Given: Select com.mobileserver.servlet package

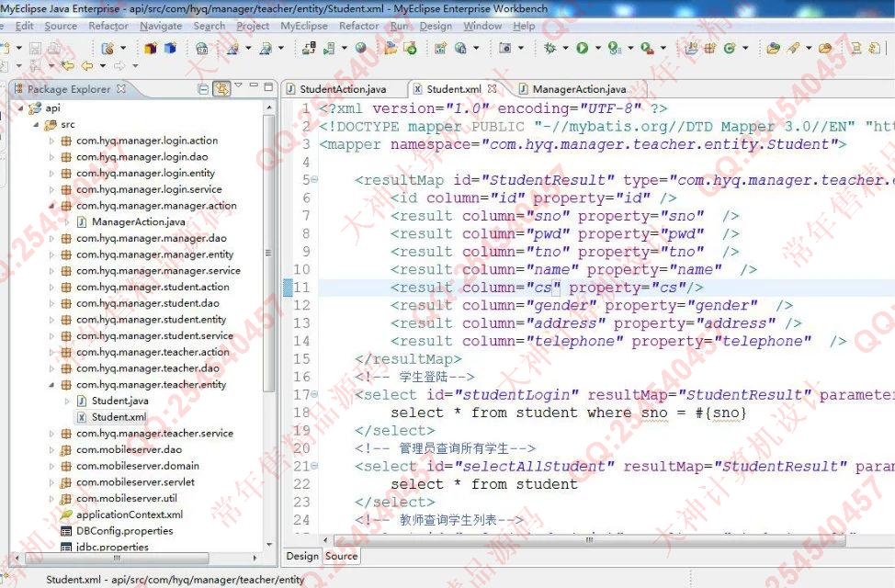Looking at the screenshot, I should coord(135,482).
